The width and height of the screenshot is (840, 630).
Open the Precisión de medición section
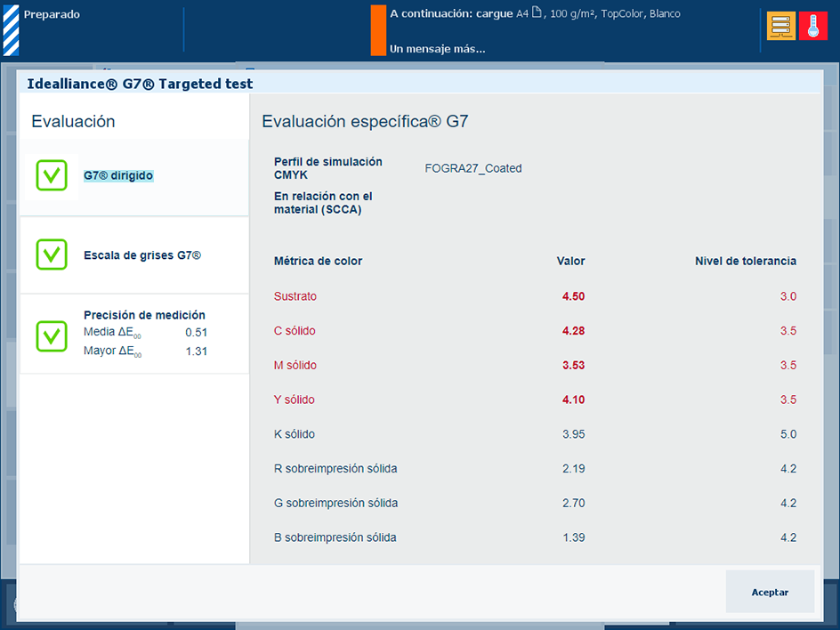coord(134,335)
